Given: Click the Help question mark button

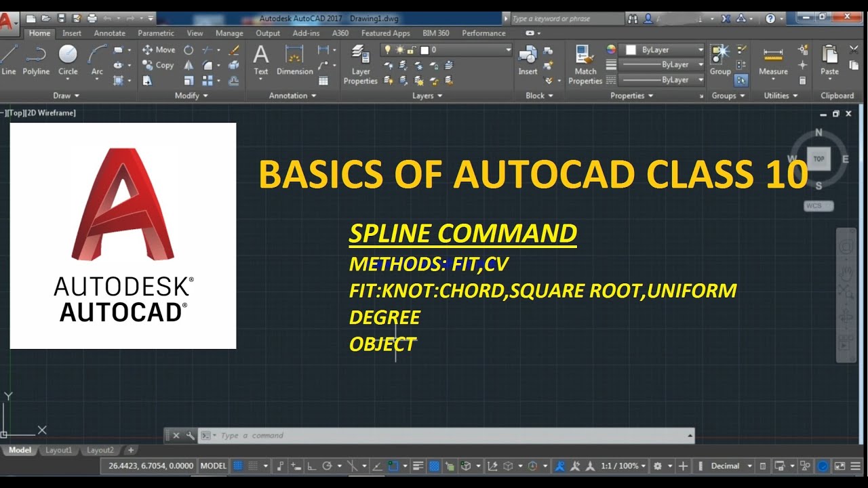Looking at the screenshot, I should 770,18.
